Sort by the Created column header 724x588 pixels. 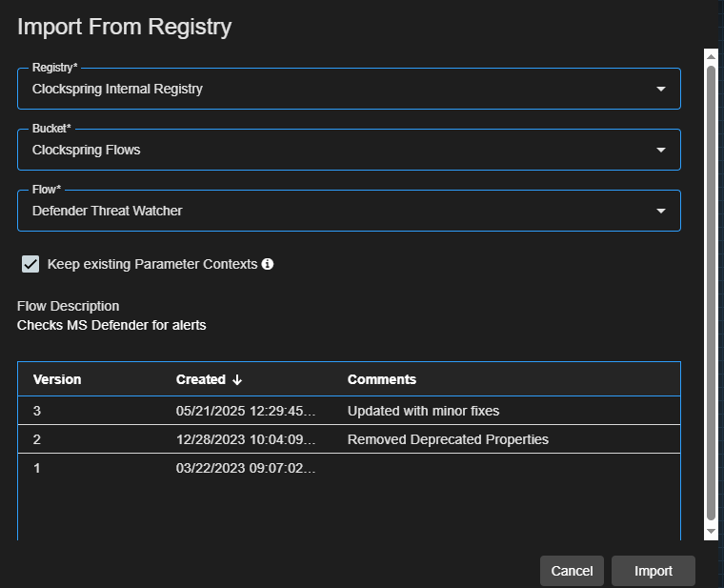[200, 379]
